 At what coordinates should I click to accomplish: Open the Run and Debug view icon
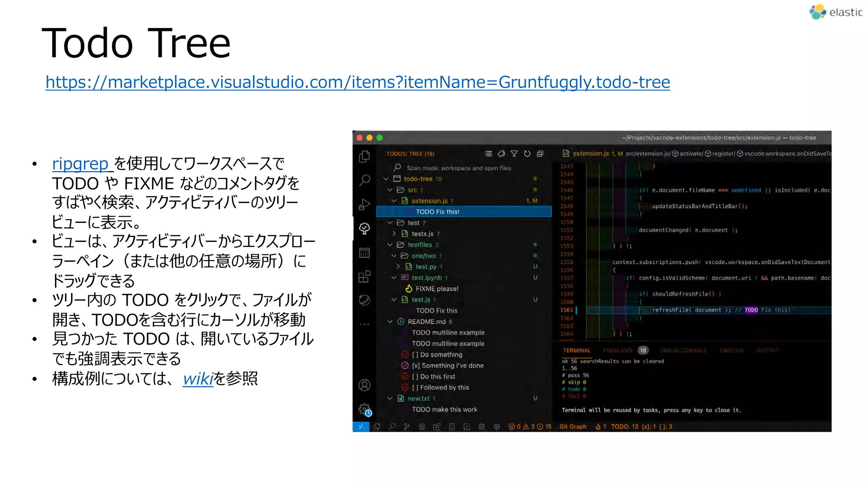(x=364, y=205)
